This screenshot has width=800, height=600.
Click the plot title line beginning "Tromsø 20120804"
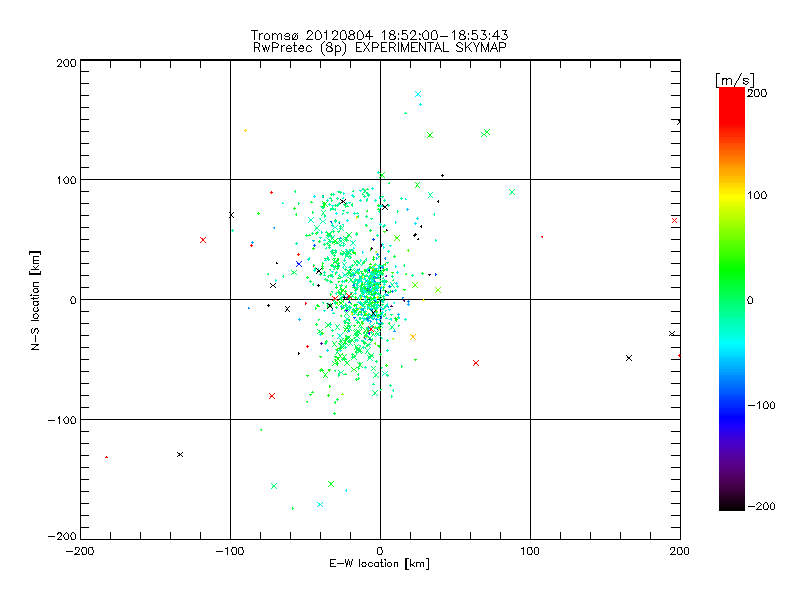379,35
